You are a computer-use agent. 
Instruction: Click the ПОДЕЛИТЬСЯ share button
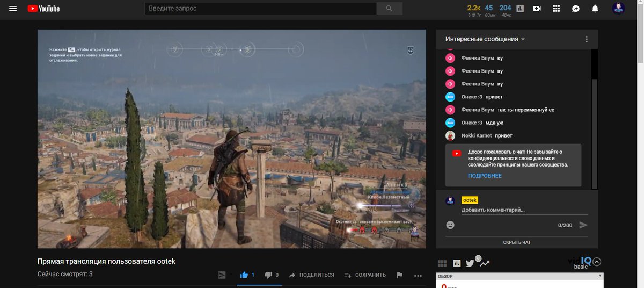coord(311,275)
